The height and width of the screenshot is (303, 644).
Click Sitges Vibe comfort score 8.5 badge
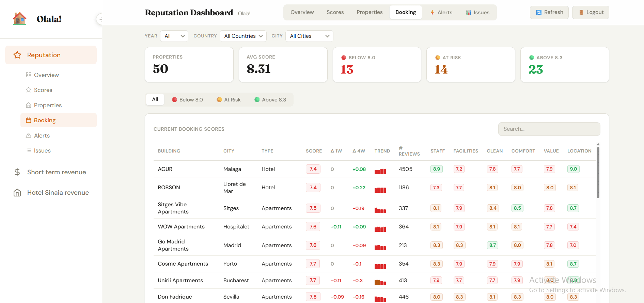[517, 208]
